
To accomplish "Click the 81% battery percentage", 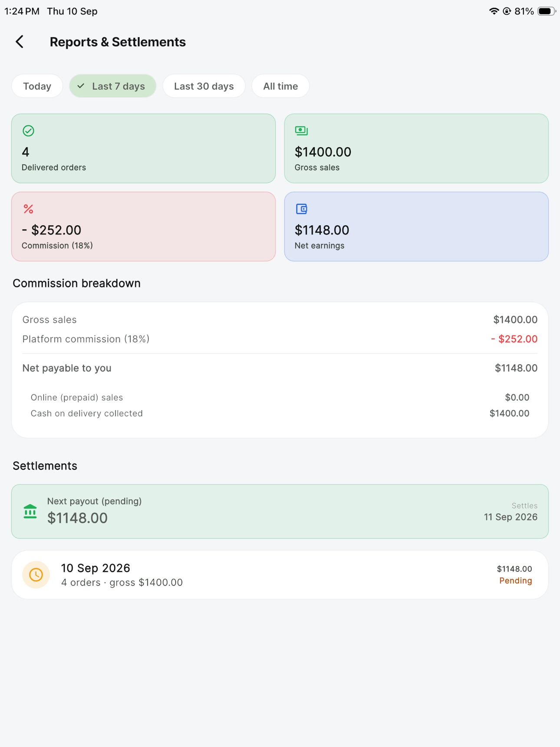I will [x=524, y=11].
